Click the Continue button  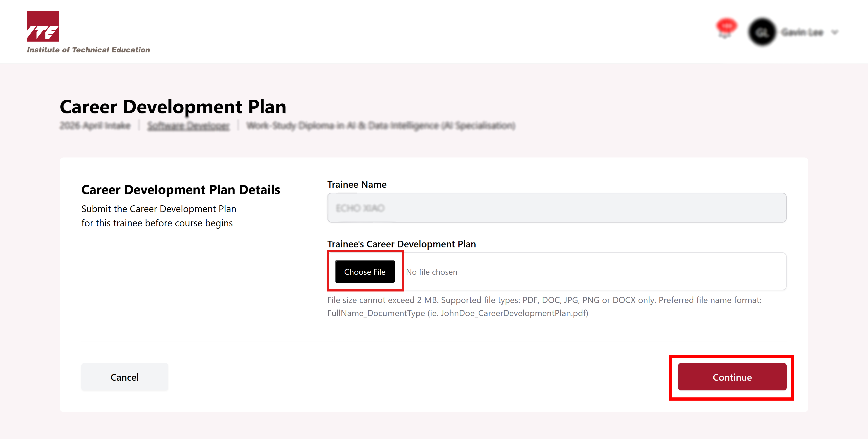click(x=732, y=377)
